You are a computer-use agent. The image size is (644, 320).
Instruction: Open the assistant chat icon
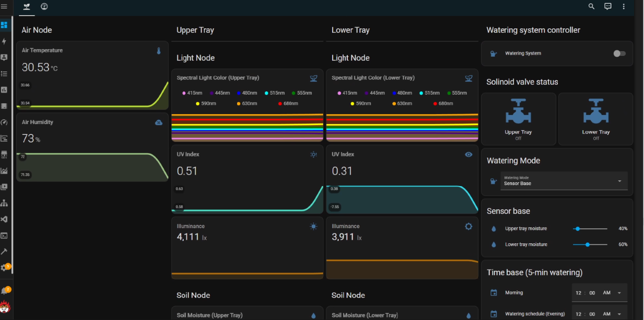[x=608, y=7]
